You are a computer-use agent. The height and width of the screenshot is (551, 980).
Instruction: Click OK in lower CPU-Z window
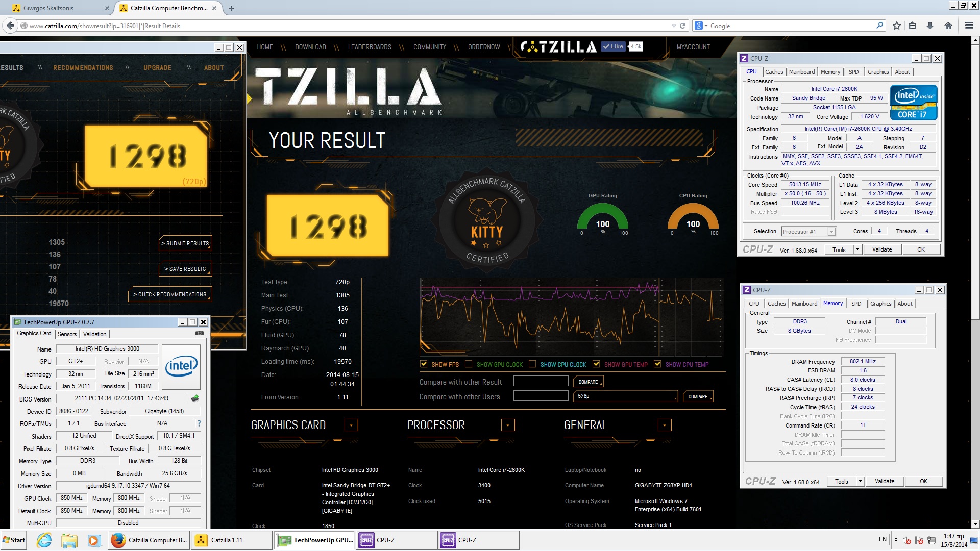(x=923, y=481)
